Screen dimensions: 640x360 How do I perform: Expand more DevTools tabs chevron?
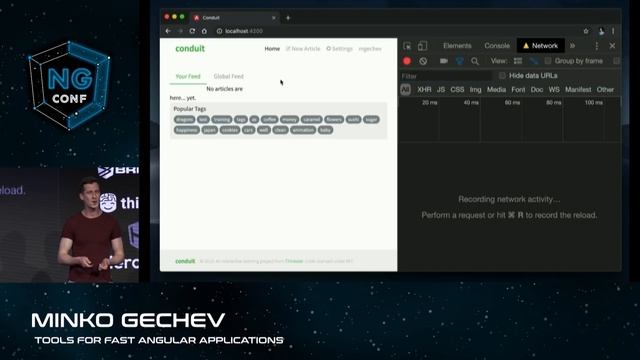tap(573, 46)
